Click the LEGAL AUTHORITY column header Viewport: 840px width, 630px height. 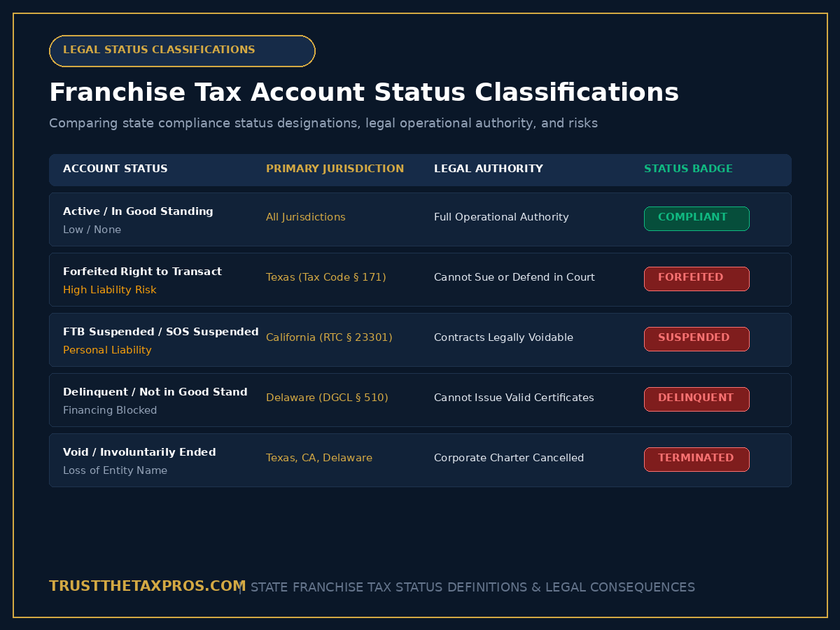[x=489, y=169]
